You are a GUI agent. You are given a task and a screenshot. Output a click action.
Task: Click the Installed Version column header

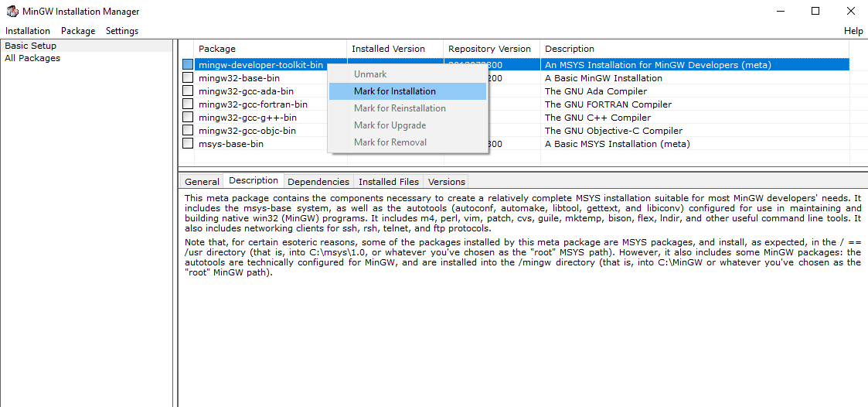[x=395, y=49]
